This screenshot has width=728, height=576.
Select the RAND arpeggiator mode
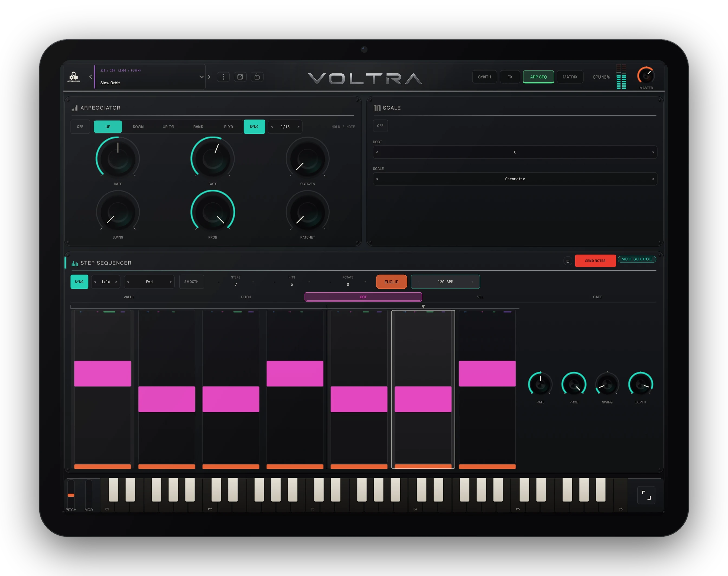tap(198, 127)
